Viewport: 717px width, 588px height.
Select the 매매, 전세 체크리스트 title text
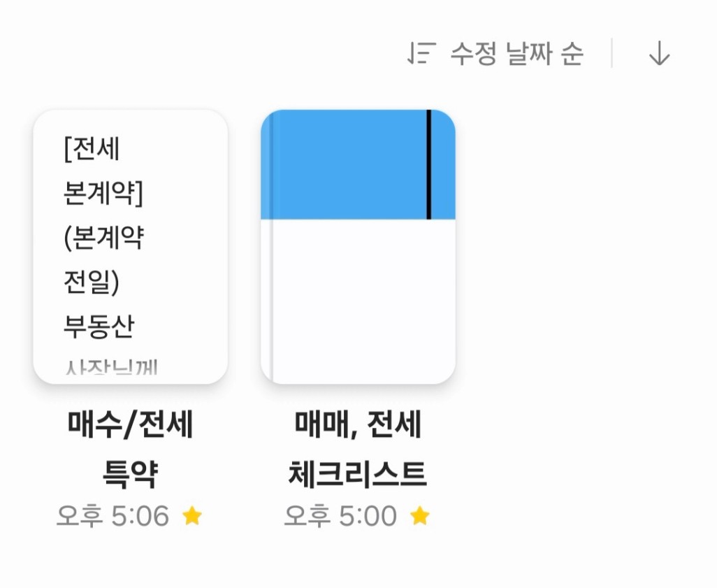(358, 449)
